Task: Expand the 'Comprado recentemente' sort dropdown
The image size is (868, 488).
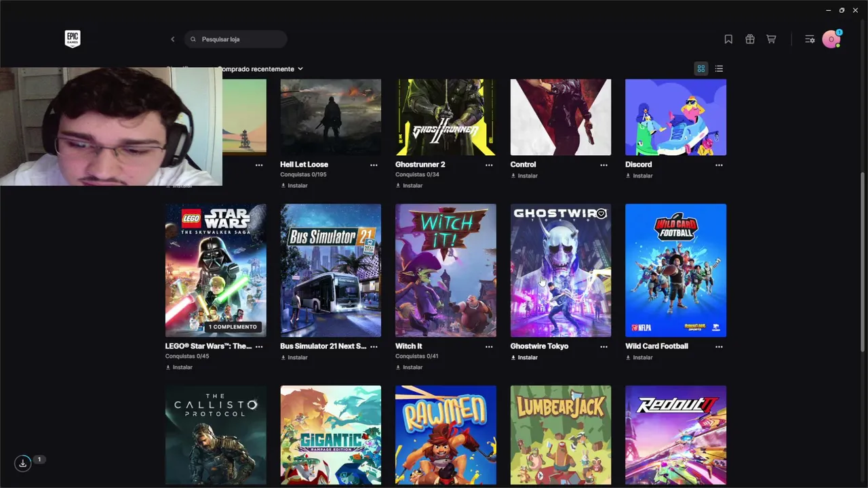Action: 260,69
